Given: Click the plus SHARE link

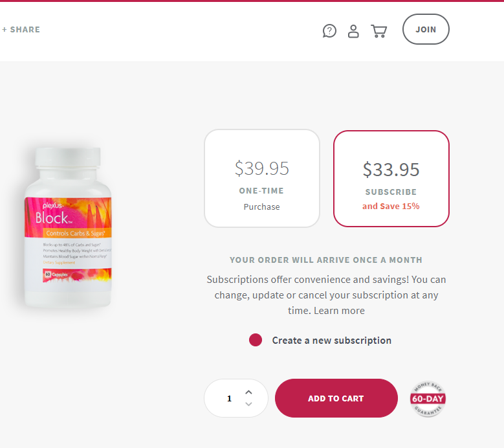Looking at the screenshot, I should (x=21, y=30).
